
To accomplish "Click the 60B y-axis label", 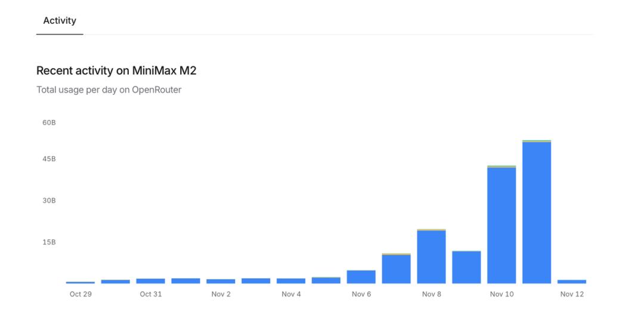I will pyautogui.click(x=49, y=123).
